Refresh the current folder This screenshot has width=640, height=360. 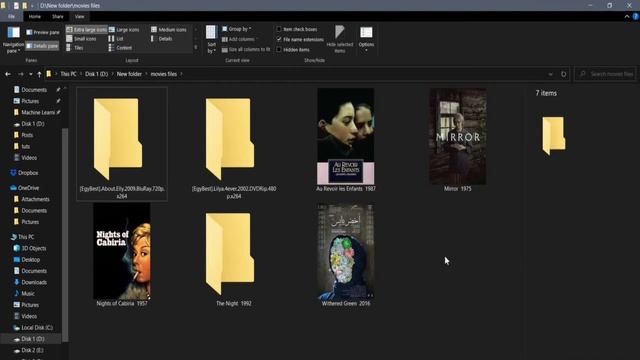pos(564,74)
